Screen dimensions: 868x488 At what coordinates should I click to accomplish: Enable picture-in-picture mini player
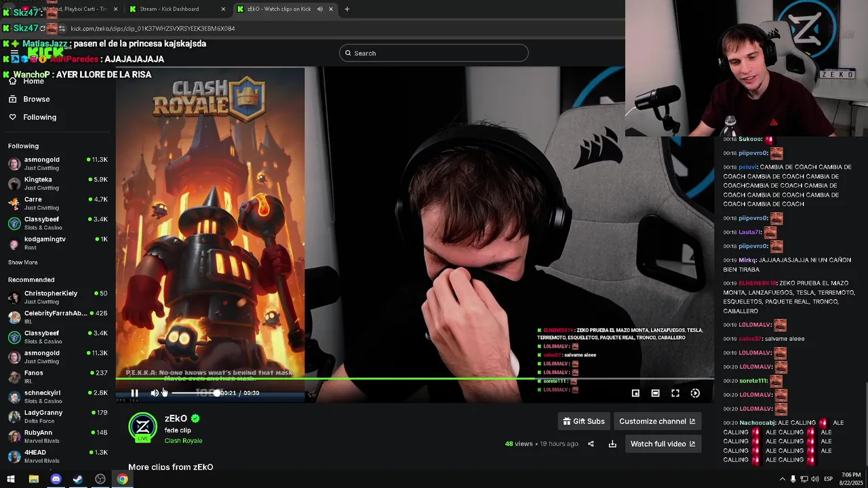(635, 393)
